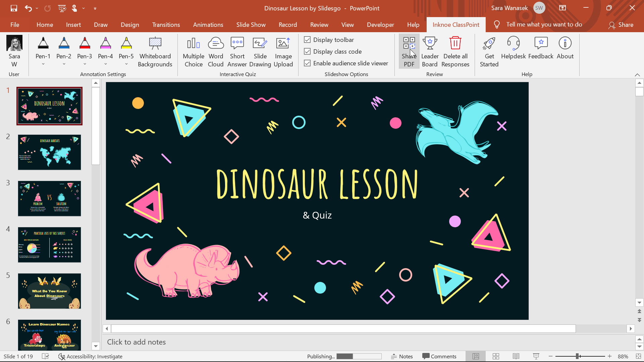Open the File menu
The image size is (644, 362).
pos(15,24)
